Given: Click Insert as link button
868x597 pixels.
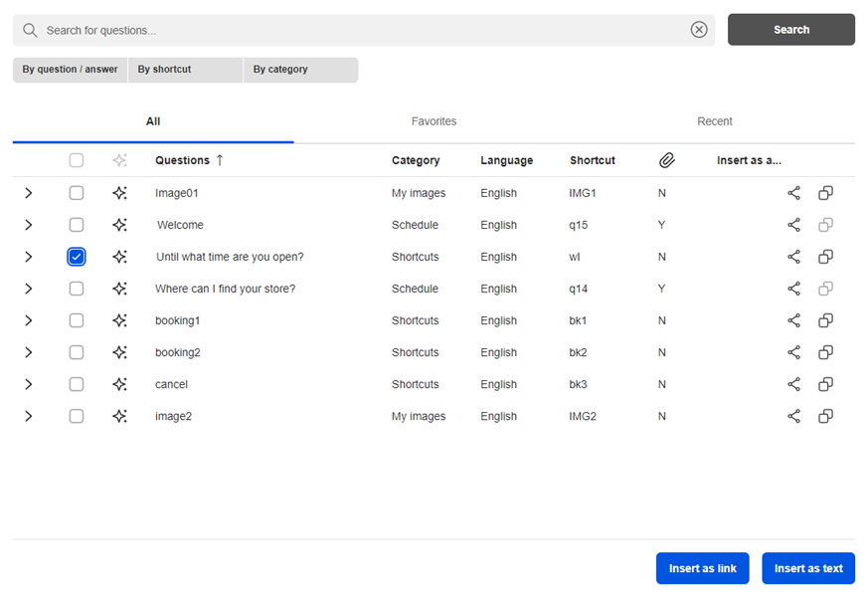Looking at the screenshot, I should (703, 568).
